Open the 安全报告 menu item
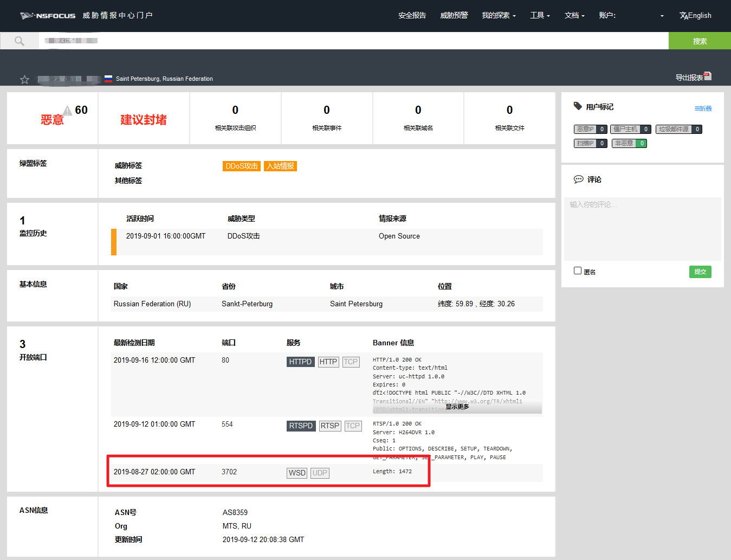Viewport: 731px width, 560px height. (412, 16)
